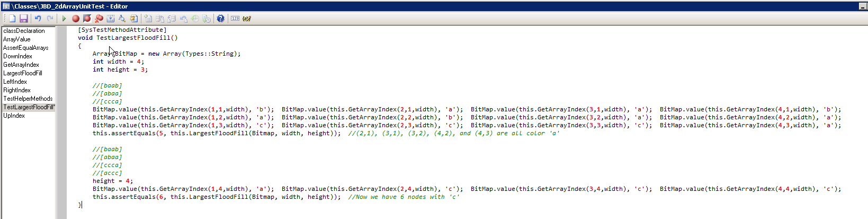Open the Find magnifier tool

pyautogui.click(x=122, y=19)
